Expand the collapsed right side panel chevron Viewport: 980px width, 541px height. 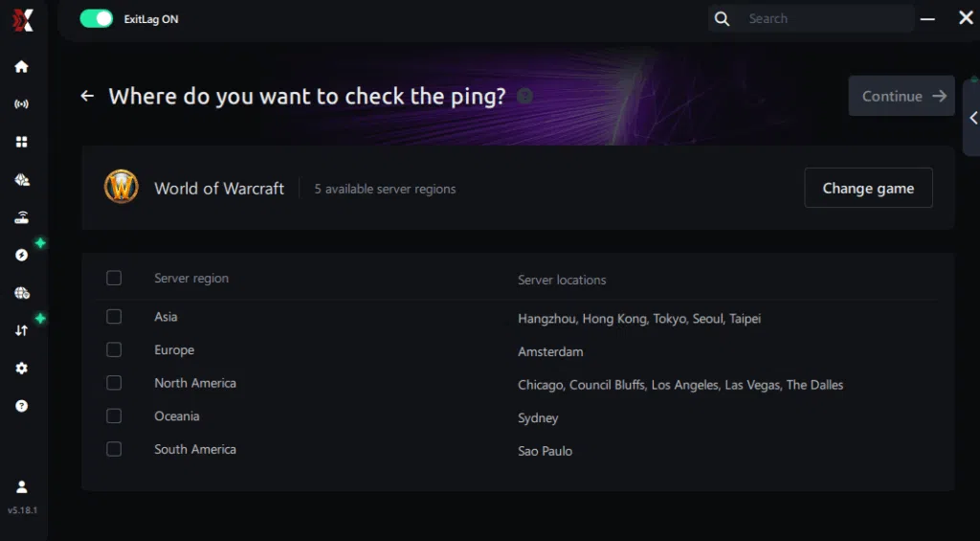coord(972,118)
